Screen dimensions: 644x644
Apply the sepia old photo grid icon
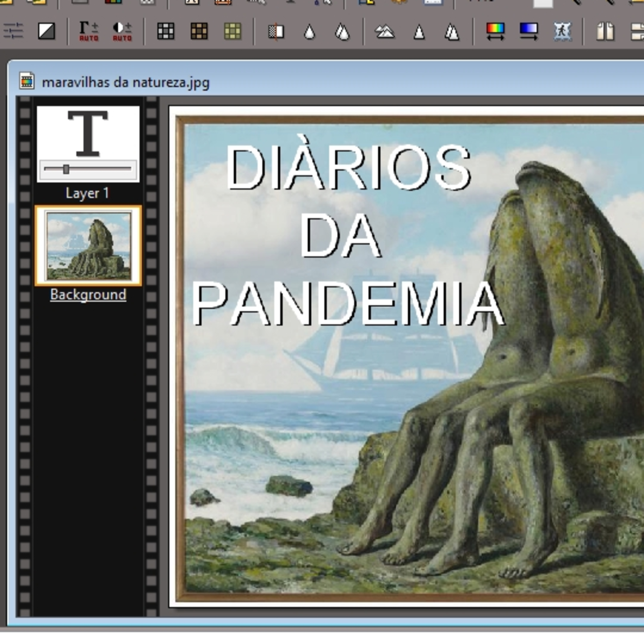point(199,31)
